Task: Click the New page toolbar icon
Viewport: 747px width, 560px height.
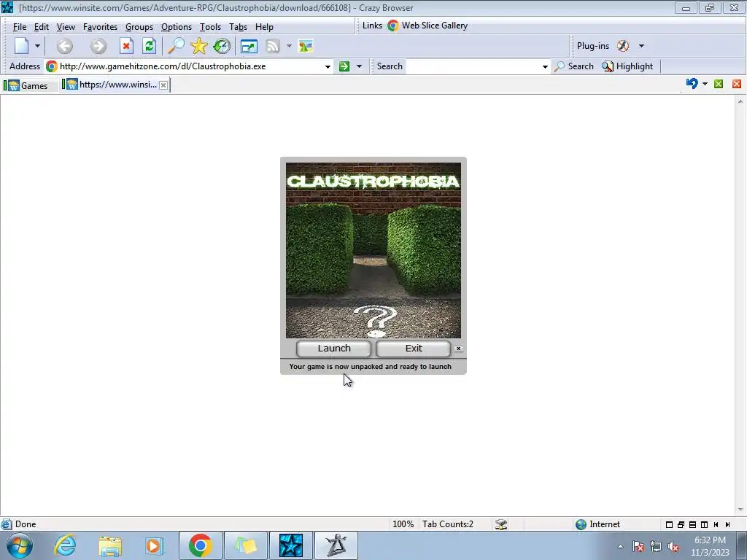Action: tap(22, 46)
